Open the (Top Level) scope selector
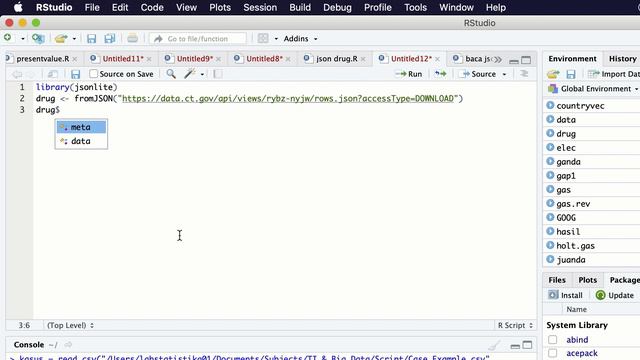 (x=71, y=325)
